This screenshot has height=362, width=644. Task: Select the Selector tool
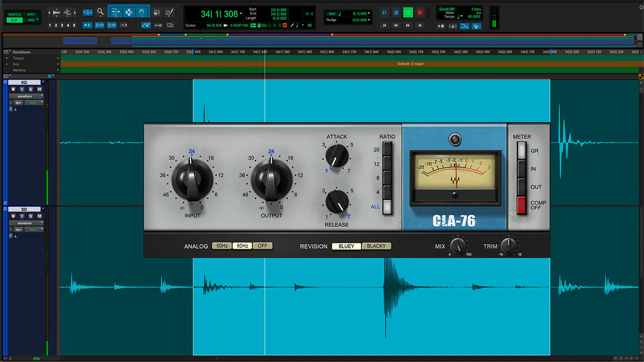coord(129,12)
